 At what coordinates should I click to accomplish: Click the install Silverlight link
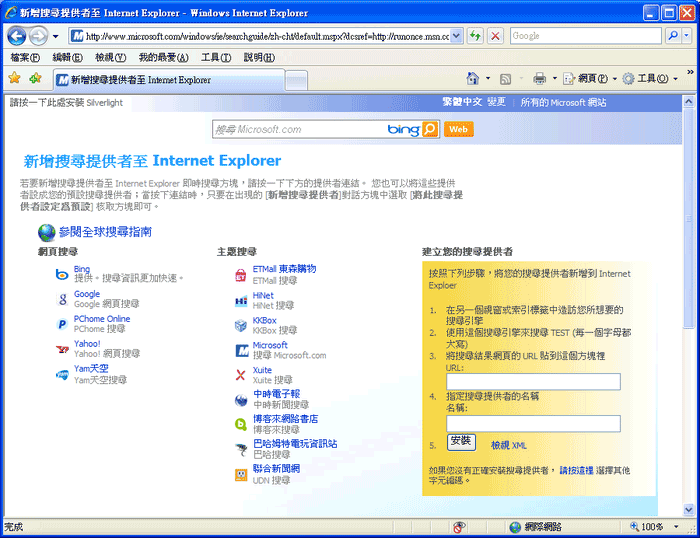tap(66, 103)
